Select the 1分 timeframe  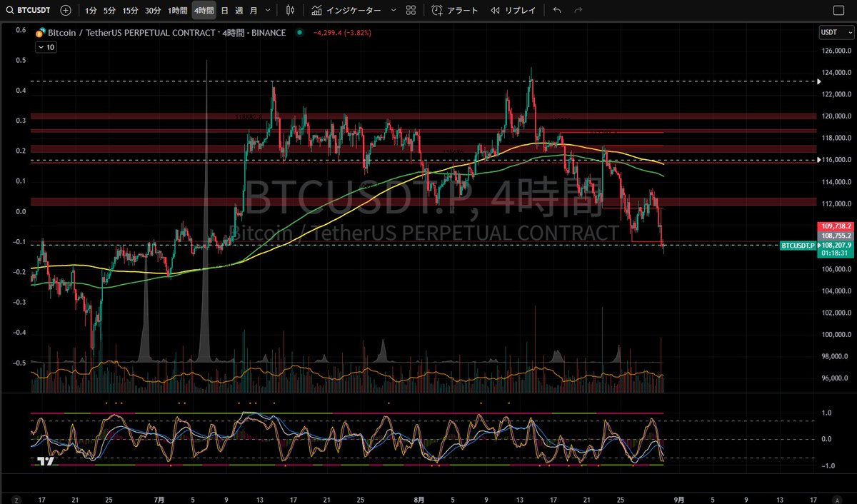91,11
